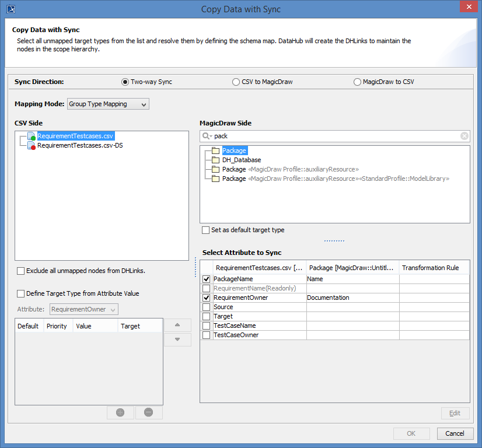Viewport: 482px width, 448px height.
Task: Select MagicDraw to CSV sync direction
Action: click(357, 82)
